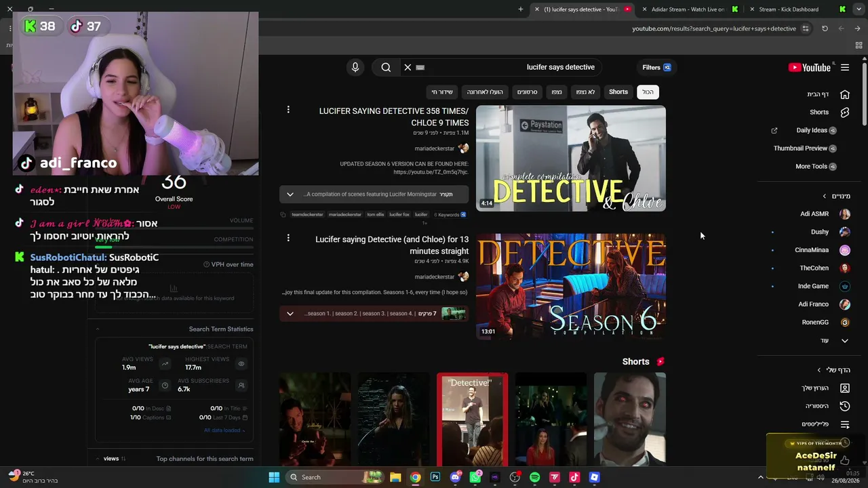Expand the subscriptions section header chevron
868x488 pixels.
click(825, 197)
